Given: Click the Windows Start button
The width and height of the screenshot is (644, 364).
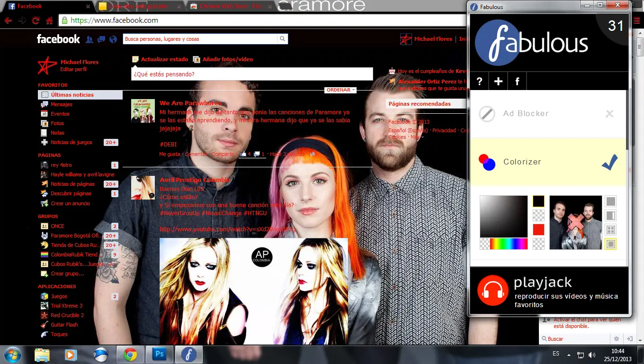Looking at the screenshot, I should tap(12, 354).
